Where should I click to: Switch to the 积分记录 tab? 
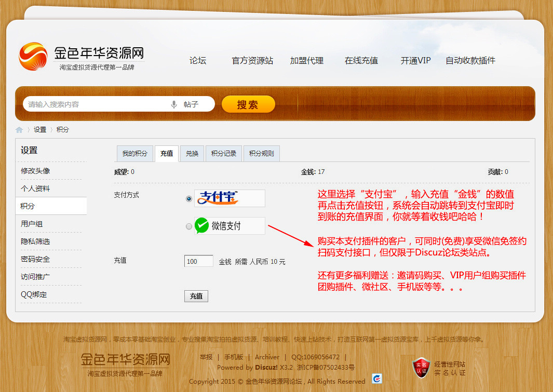224,153
